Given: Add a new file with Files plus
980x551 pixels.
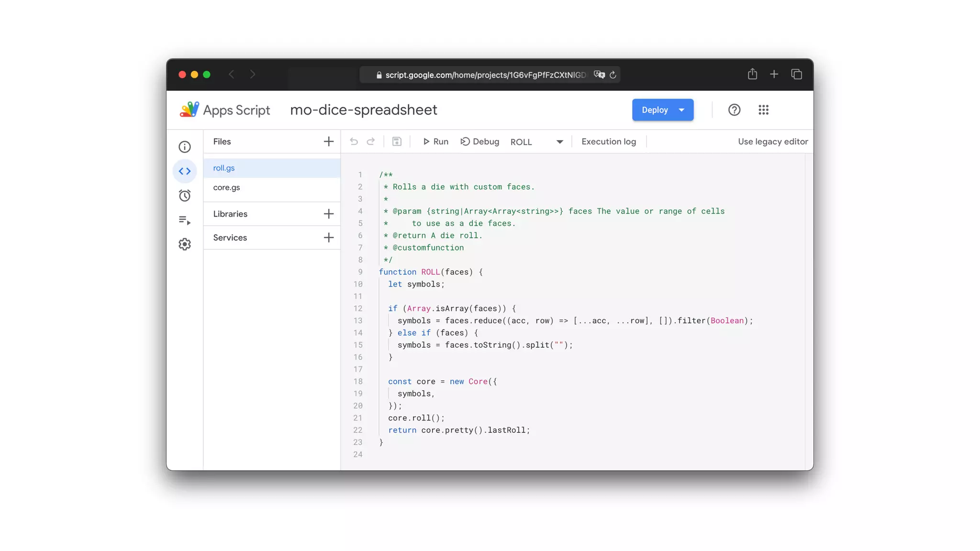Looking at the screenshot, I should [x=328, y=142].
